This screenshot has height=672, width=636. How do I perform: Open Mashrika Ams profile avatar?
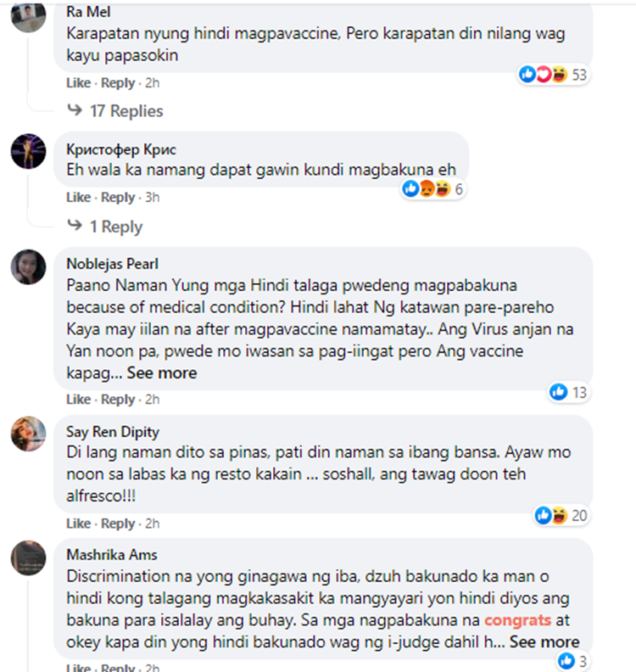tap(28, 558)
